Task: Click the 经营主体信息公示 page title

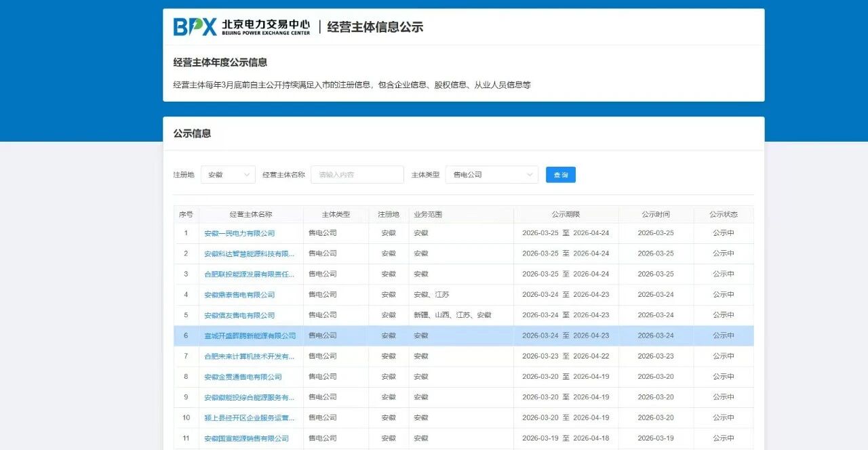Action: [375, 27]
